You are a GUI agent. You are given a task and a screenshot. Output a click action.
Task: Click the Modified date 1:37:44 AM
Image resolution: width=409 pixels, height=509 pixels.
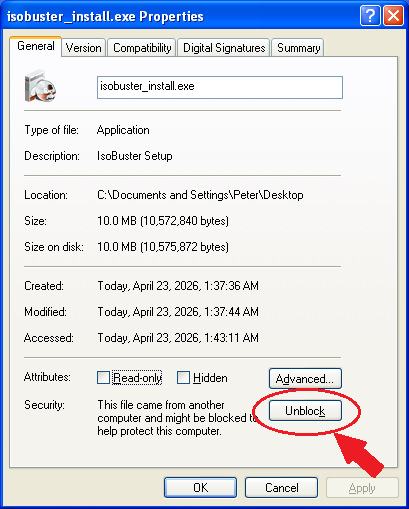[178, 312]
